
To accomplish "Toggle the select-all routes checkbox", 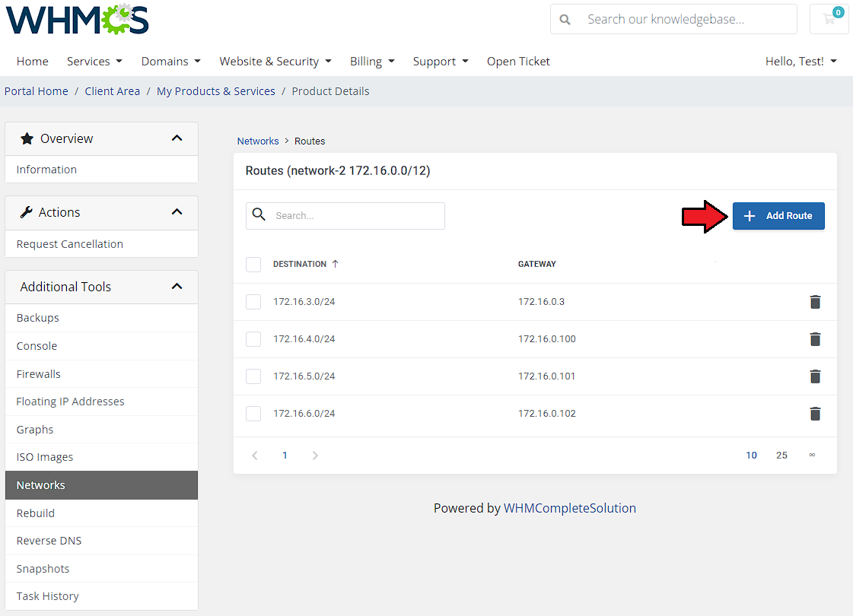I will [x=253, y=264].
